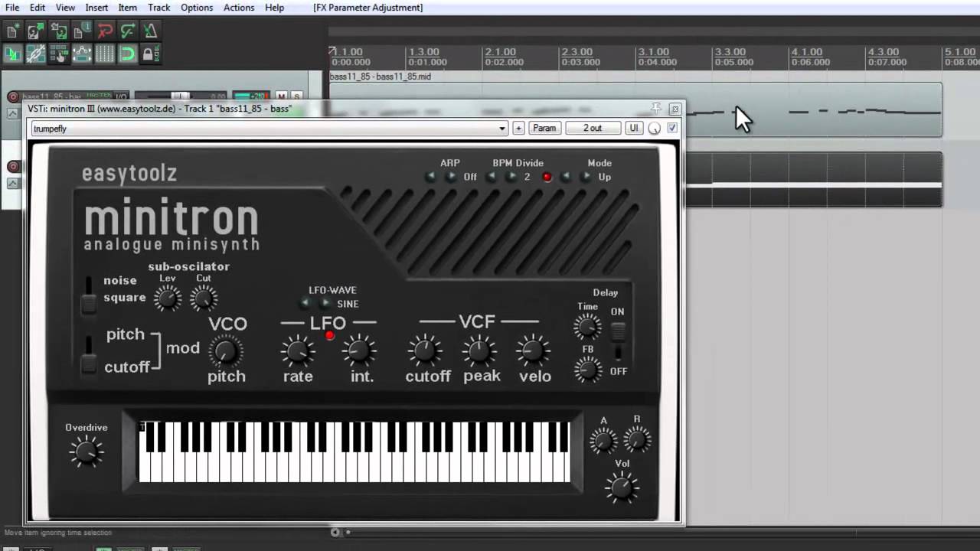Flip the Delay ON/OFF switch
The image size is (980, 551).
click(x=618, y=341)
